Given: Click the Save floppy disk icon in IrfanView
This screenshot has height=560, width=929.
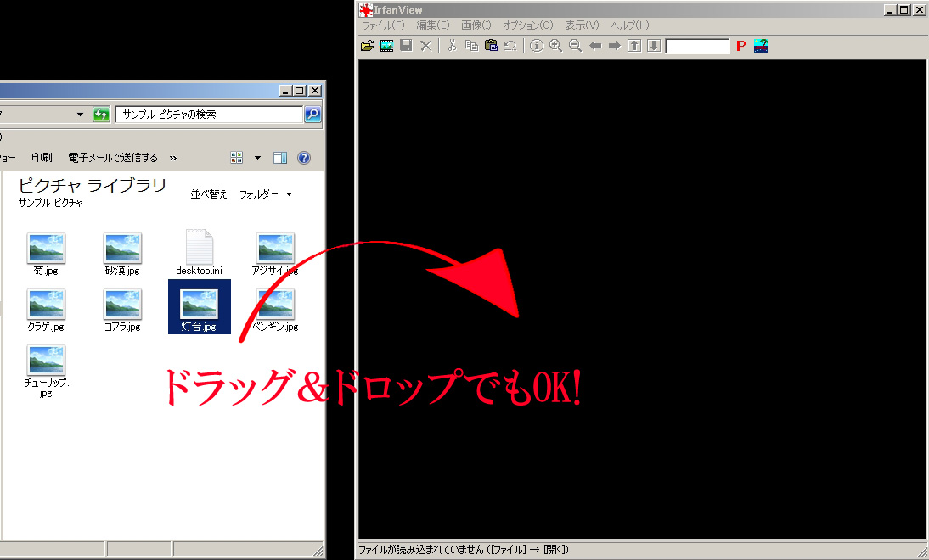Looking at the screenshot, I should [x=406, y=46].
